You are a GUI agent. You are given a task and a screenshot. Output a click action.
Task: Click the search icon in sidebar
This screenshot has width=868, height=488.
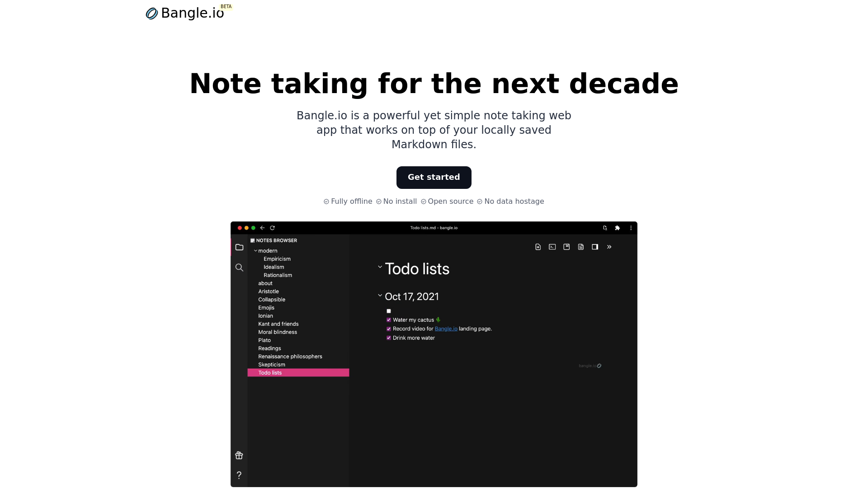click(x=239, y=267)
